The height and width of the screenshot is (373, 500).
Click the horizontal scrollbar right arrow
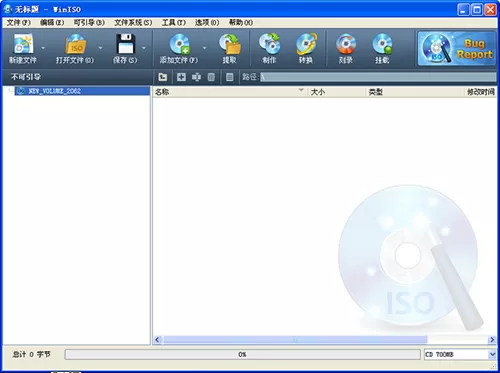pos(492,340)
